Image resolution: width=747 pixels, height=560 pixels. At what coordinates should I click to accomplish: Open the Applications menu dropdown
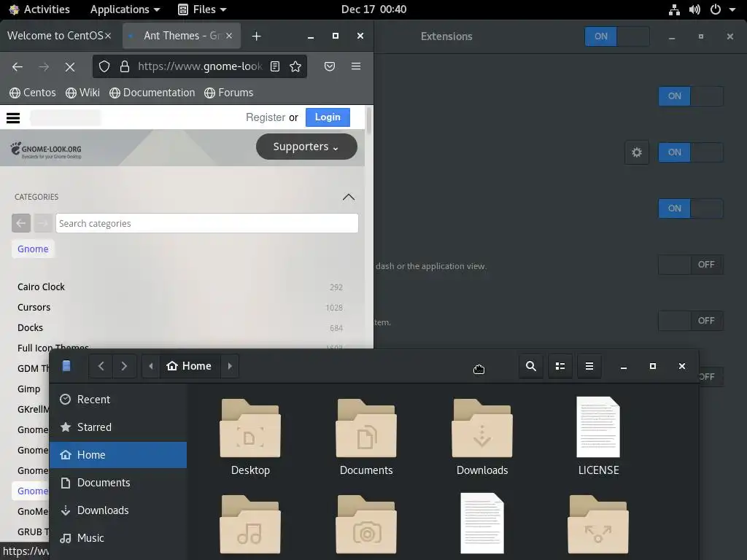(x=125, y=9)
